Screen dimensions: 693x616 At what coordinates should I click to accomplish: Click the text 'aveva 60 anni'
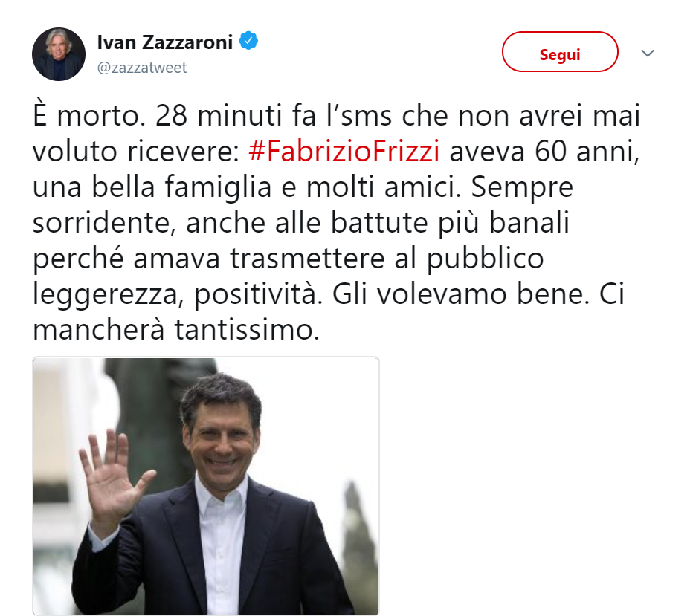[x=544, y=152]
